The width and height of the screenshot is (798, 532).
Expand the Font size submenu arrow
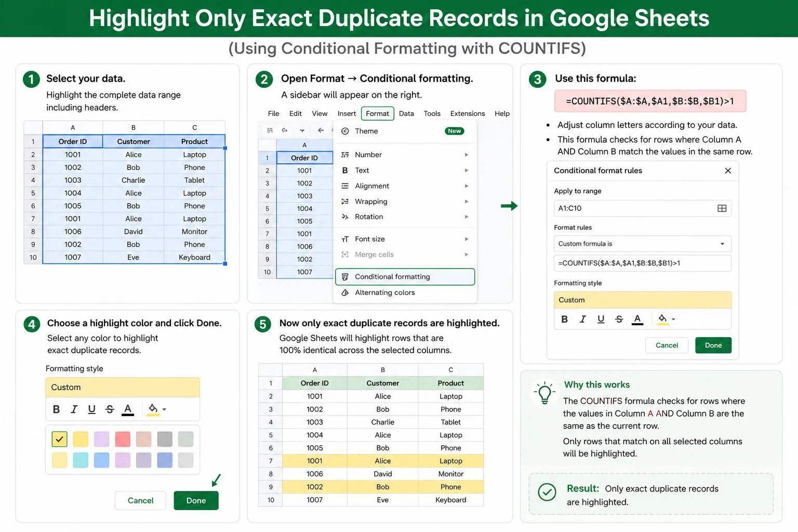(x=467, y=239)
